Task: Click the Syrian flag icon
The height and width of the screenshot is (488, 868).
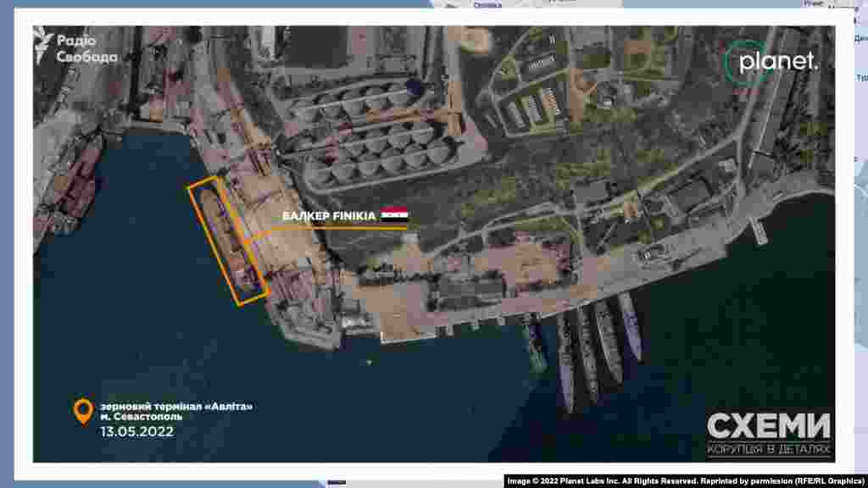Action: (394, 215)
